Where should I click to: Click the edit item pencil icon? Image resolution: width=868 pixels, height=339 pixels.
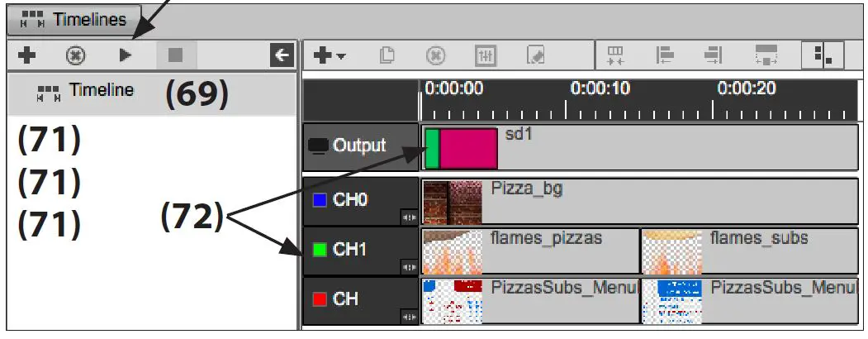[x=535, y=55]
